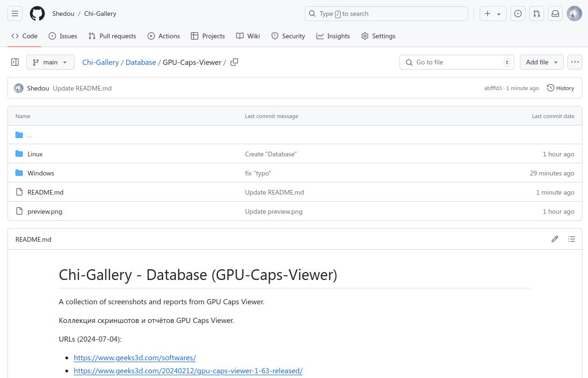Open the geeks3d softwares link
The height and width of the screenshot is (378, 588).
pos(135,357)
